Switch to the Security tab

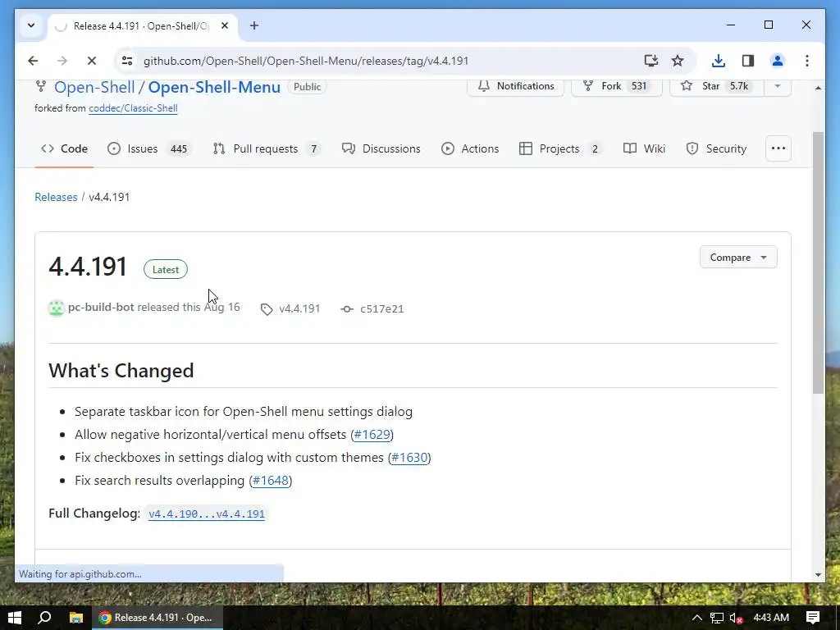pos(716,149)
